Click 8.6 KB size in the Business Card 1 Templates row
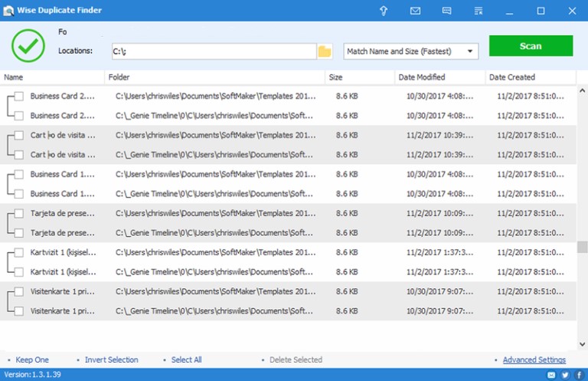588x381 pixels. tap(347, 174)
